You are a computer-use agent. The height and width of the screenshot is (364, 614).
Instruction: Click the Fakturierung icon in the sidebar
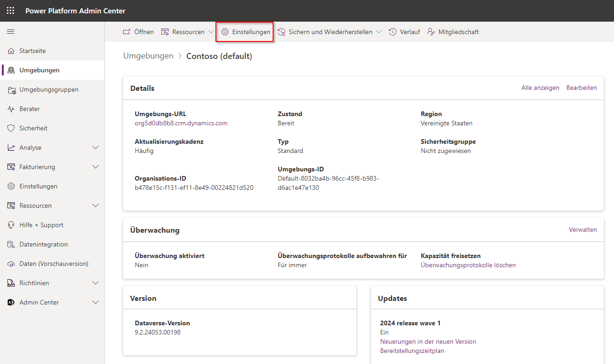click(11, 167)
